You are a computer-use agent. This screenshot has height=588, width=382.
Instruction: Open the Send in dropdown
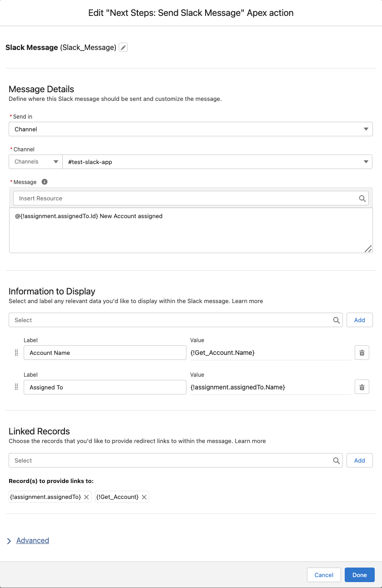[191, 129]
